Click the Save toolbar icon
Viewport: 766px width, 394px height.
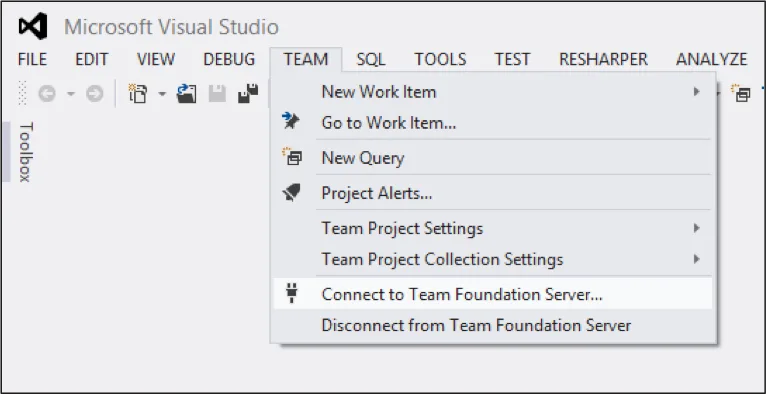click(x=217, y=93)
